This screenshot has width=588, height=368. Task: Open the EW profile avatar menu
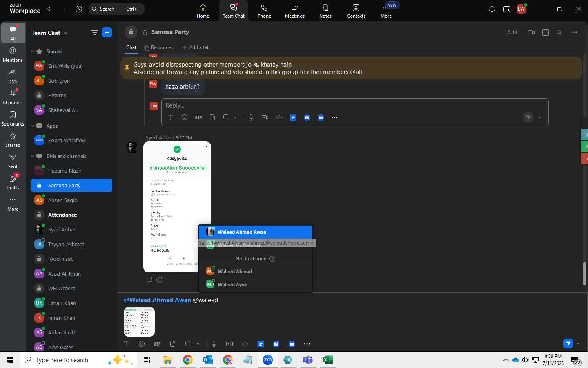tap(521, 9)
